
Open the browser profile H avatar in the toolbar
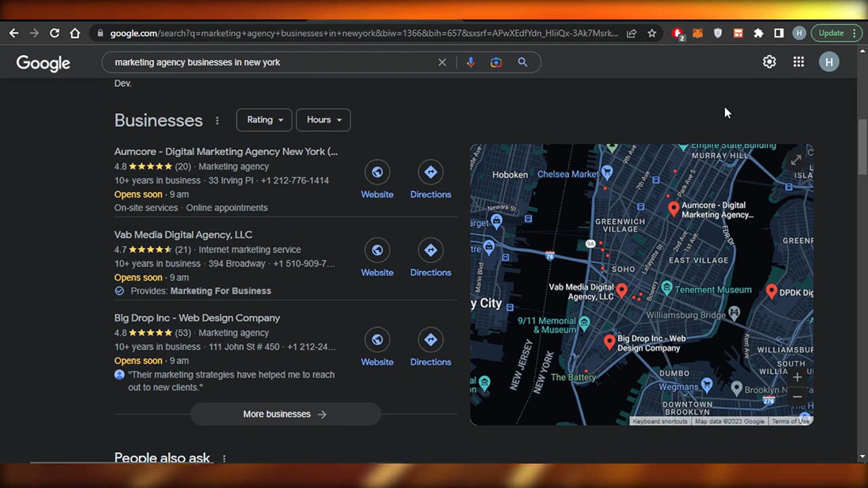(x=799, y=33)
